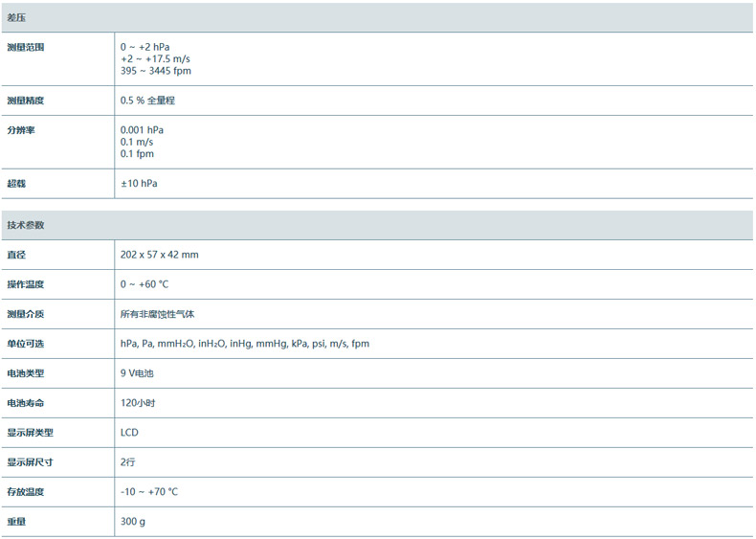Image resolution: width=756 pixels, height=539 pixels.
Task: Select the 所有非腐蚀性气体 text
Action: click(157, 314)
